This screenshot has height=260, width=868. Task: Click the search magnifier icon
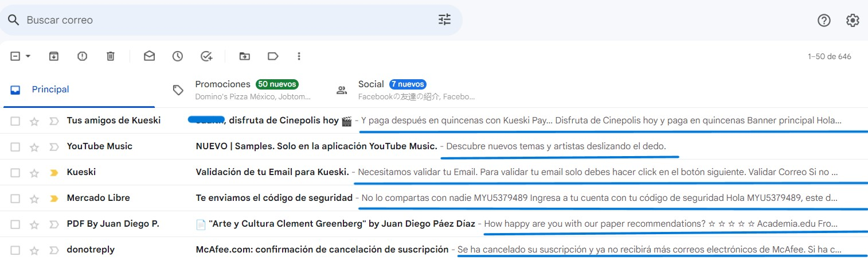13,20
